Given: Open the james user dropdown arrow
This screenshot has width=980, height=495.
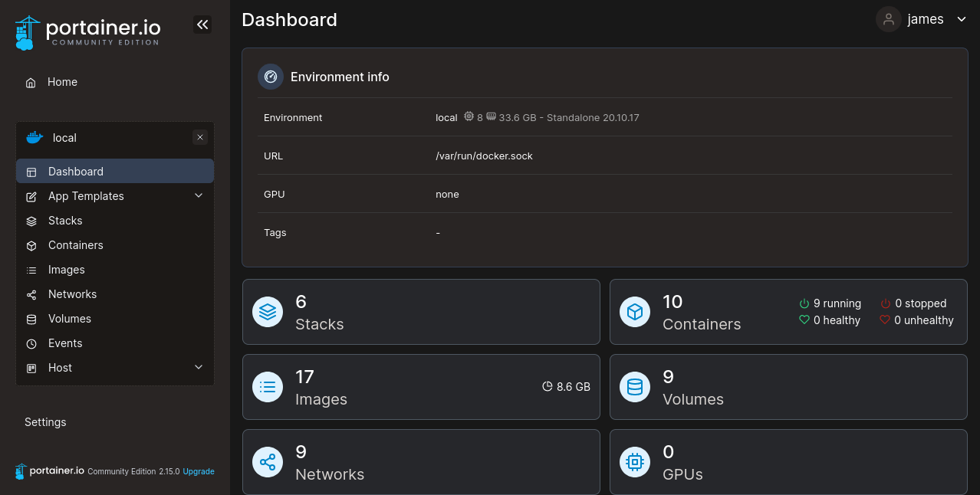Looking at the screenshot, I should pyautogui.click(x=962, y=20).
